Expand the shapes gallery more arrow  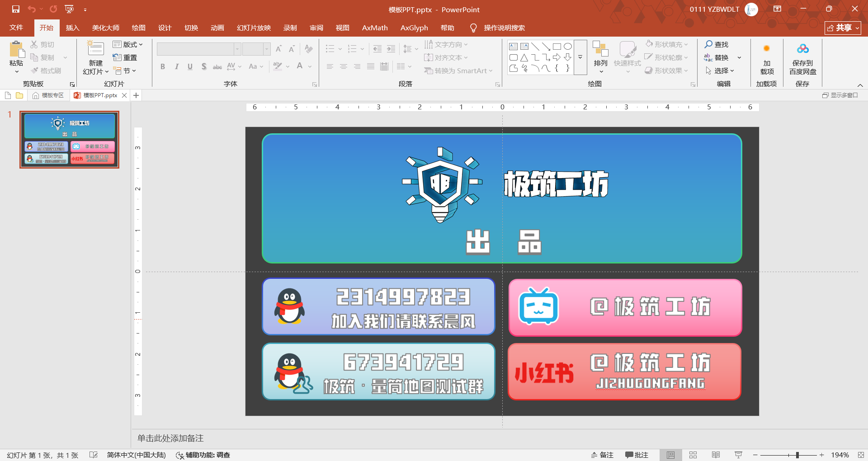(x=580, y=57)
